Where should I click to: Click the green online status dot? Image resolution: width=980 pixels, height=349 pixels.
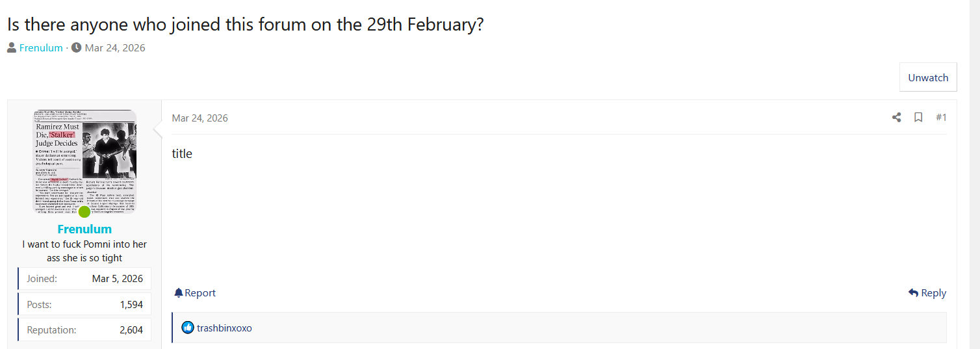pos(84,211)
